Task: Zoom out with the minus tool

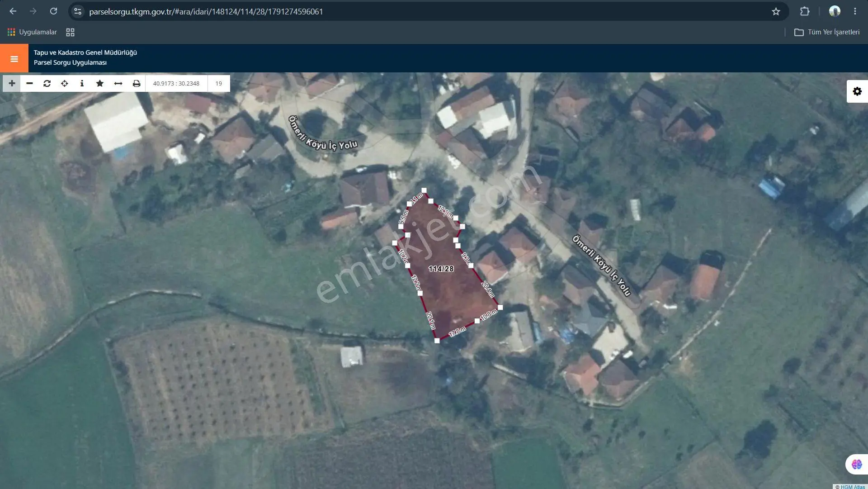Action: [29, 83]
